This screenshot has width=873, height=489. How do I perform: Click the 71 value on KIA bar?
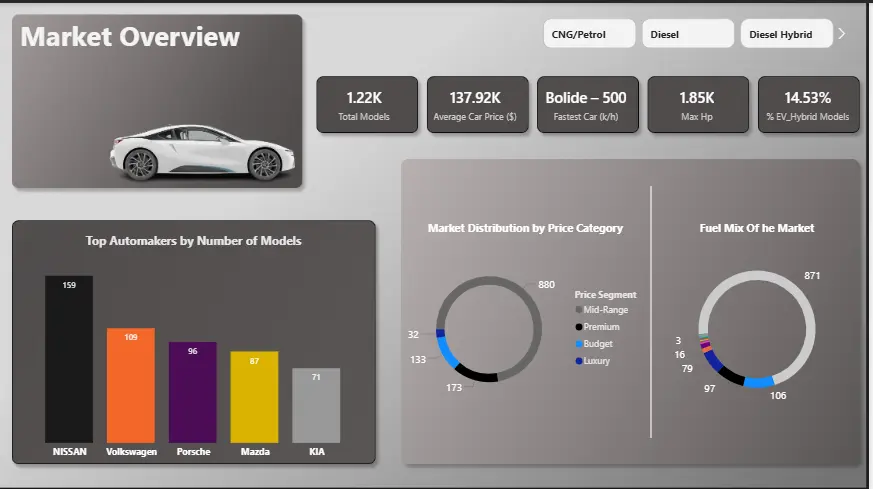point(316,377)
